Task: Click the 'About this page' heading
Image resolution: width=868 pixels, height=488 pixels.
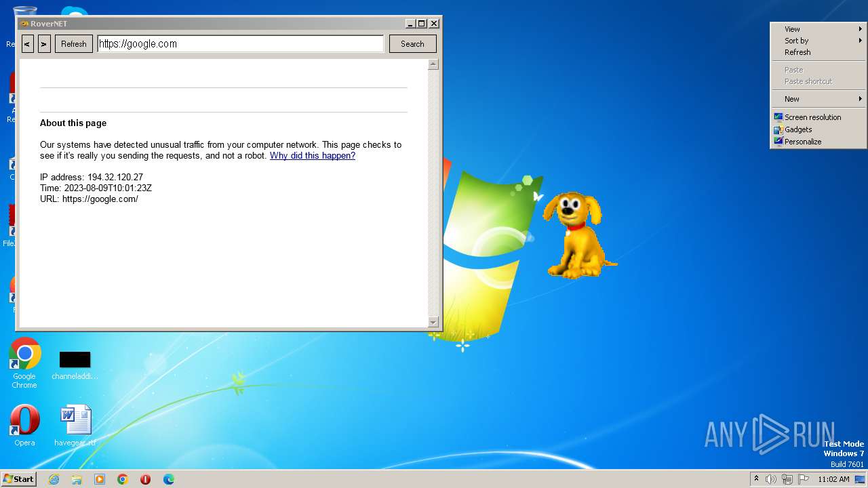Action: coord(73,123)
